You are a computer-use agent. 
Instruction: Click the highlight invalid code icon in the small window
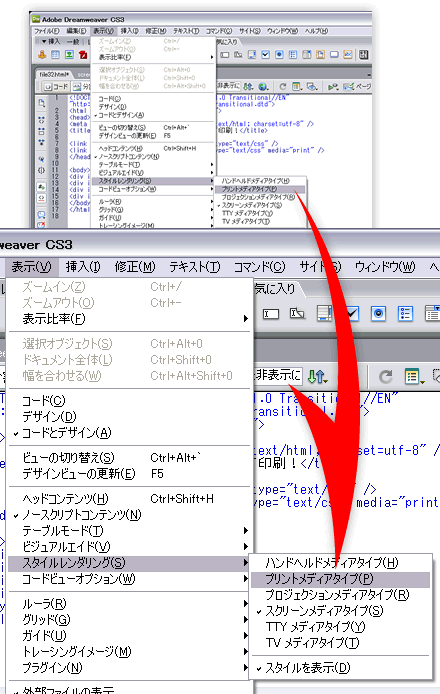point(42,198)
